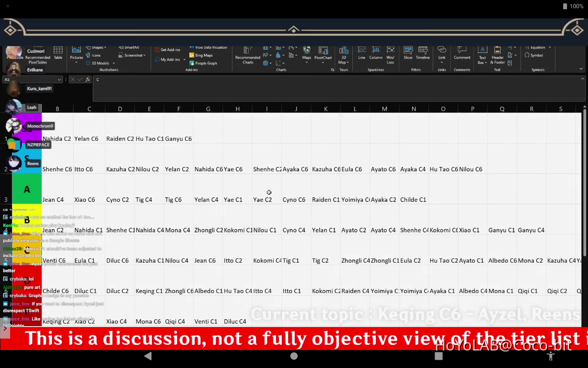
Task: Expand the Name Box dropdown
Action: click(x=59, y=80)
